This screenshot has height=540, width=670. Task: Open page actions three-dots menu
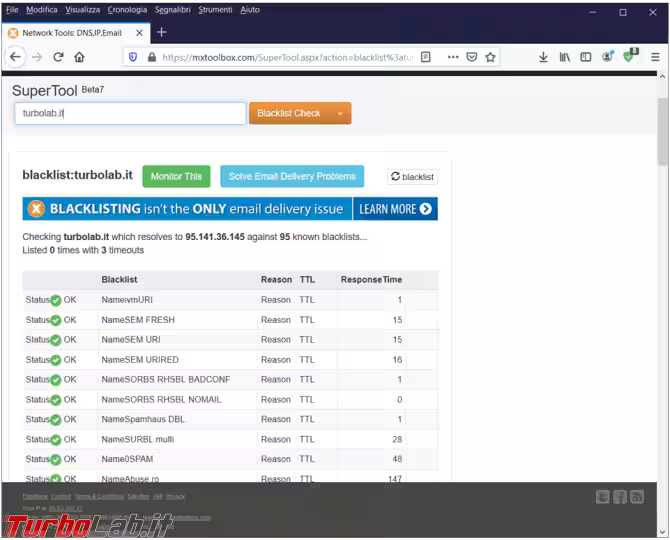point(453,57)
